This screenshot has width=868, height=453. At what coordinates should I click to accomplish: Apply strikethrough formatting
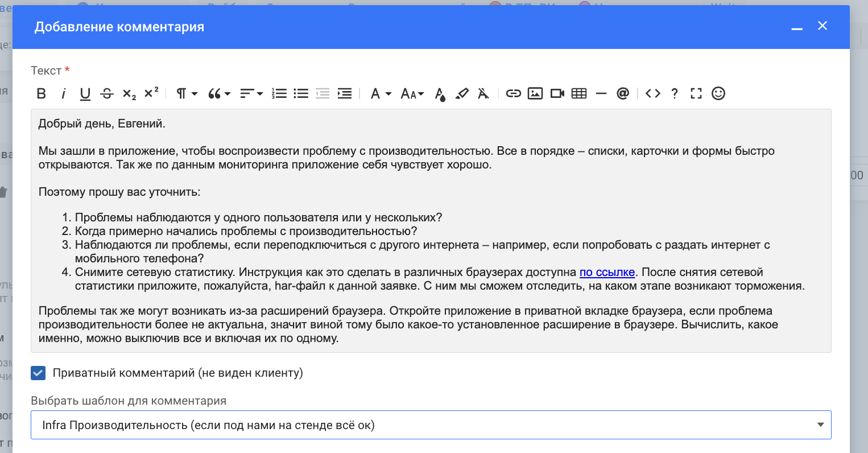point(107,93)
